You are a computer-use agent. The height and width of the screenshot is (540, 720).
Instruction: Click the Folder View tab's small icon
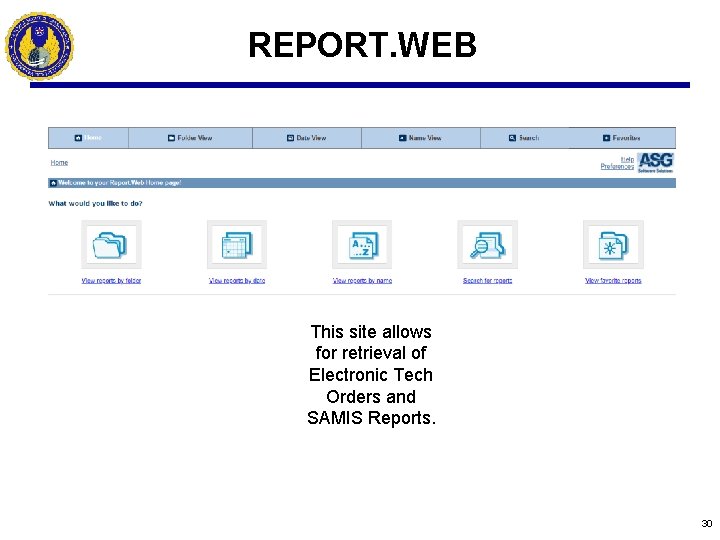171,138
